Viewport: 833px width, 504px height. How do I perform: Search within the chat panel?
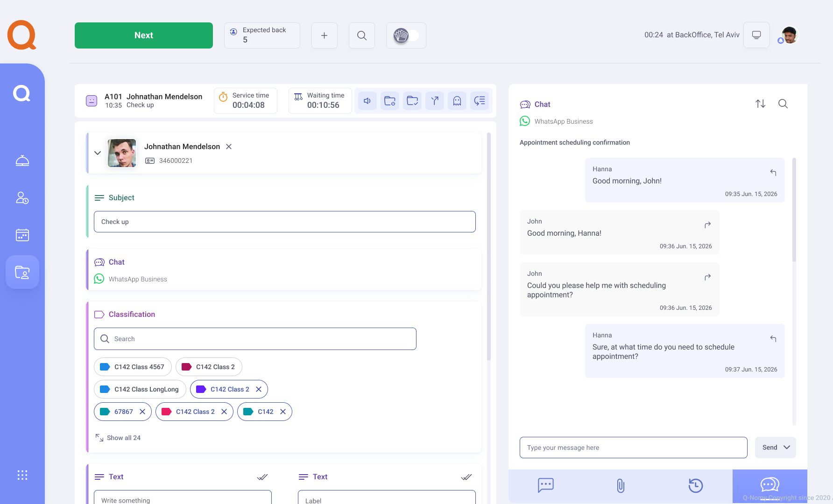coord(783,104)
